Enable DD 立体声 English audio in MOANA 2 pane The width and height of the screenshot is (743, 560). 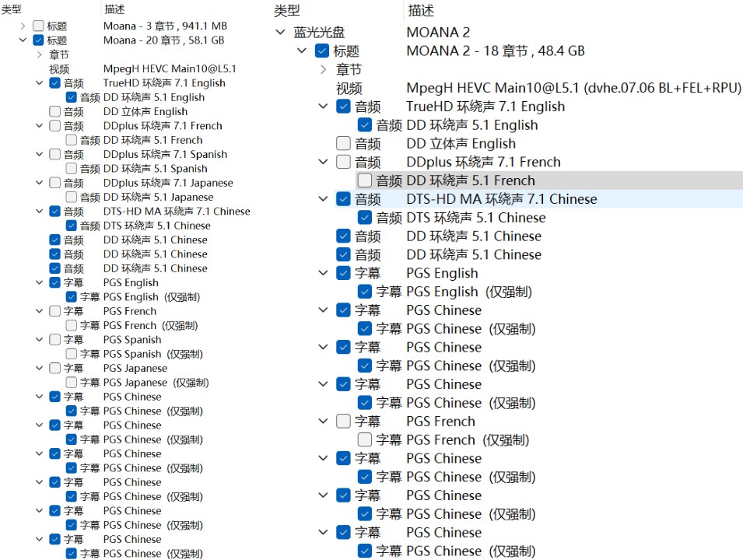[x=343, y=144]
